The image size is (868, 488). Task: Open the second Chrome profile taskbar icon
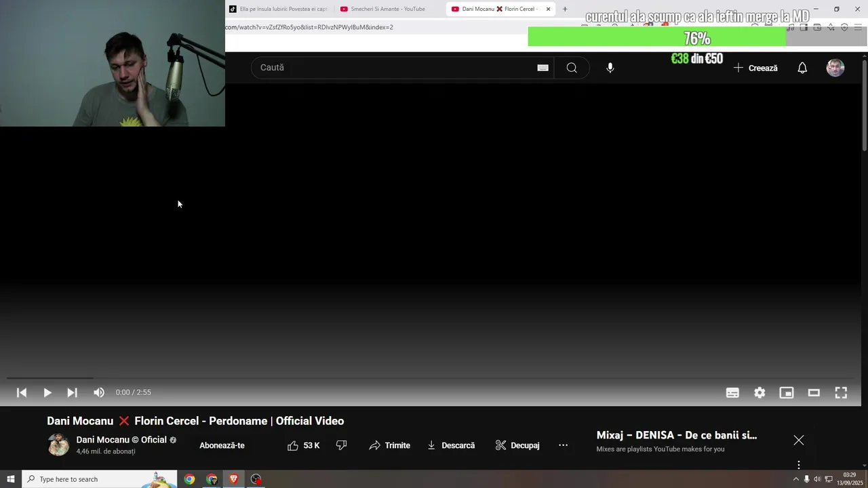[212, 479]
